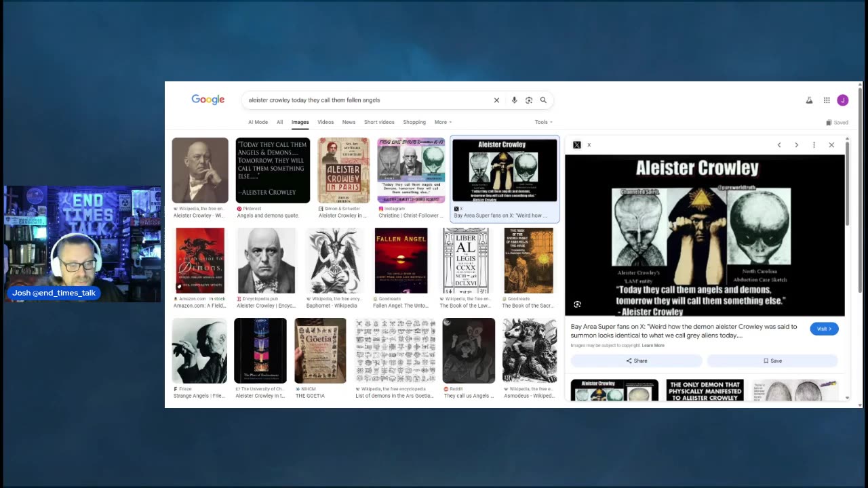Open Aleister Crowley in Paris book thumbnail
The width and height of the screenshot is (868, 488).
tap(344, 170)
